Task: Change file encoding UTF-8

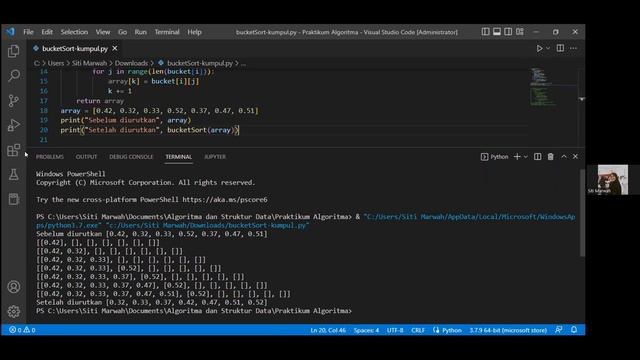Action: 395,330
